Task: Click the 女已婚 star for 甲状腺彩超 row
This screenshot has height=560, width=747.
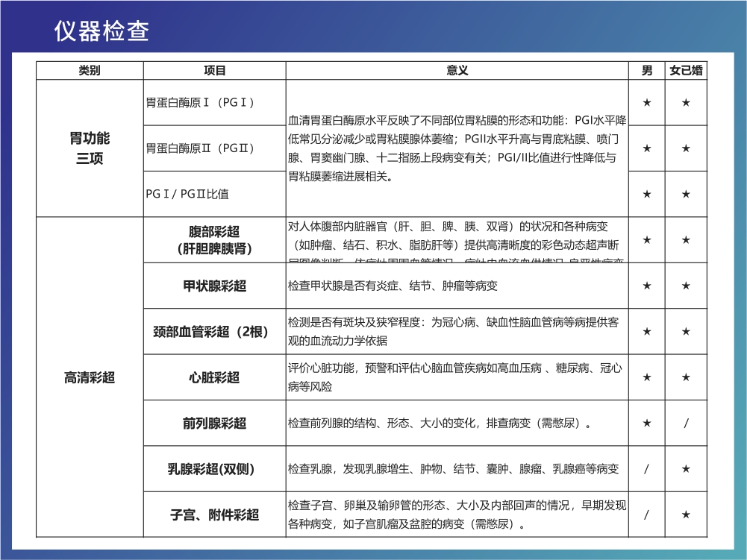Action: [x=686, y=286]
